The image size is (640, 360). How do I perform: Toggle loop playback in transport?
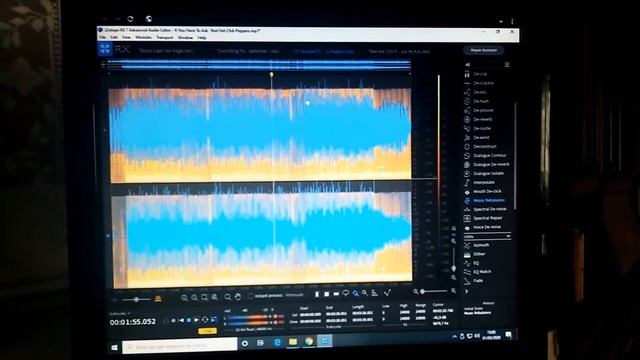tap(205, 320)
